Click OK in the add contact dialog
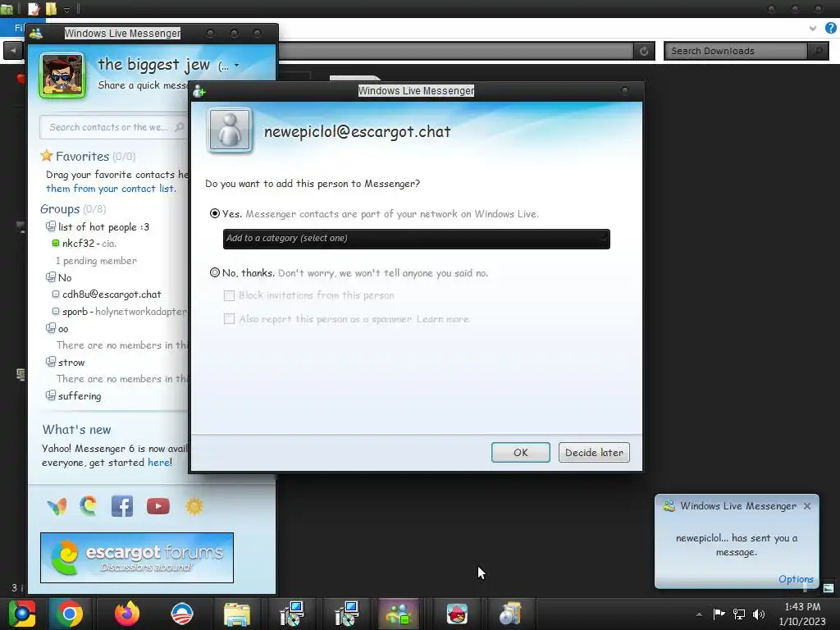 click(x=521, y=452)
